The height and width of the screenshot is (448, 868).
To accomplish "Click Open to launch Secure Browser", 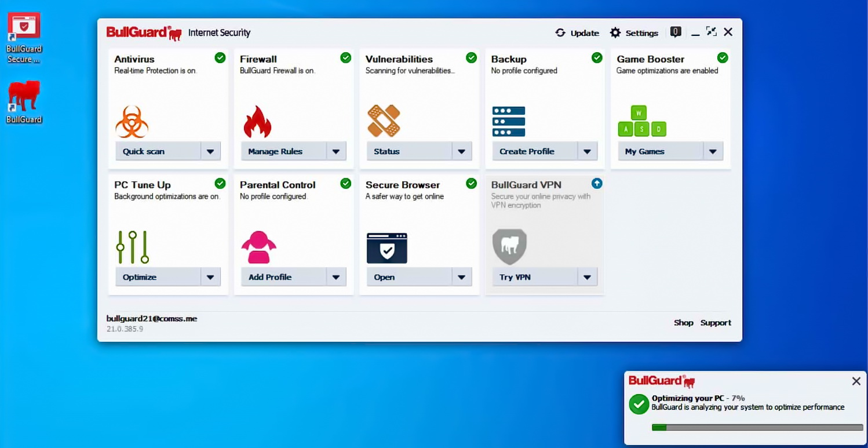I will point(409,277).
